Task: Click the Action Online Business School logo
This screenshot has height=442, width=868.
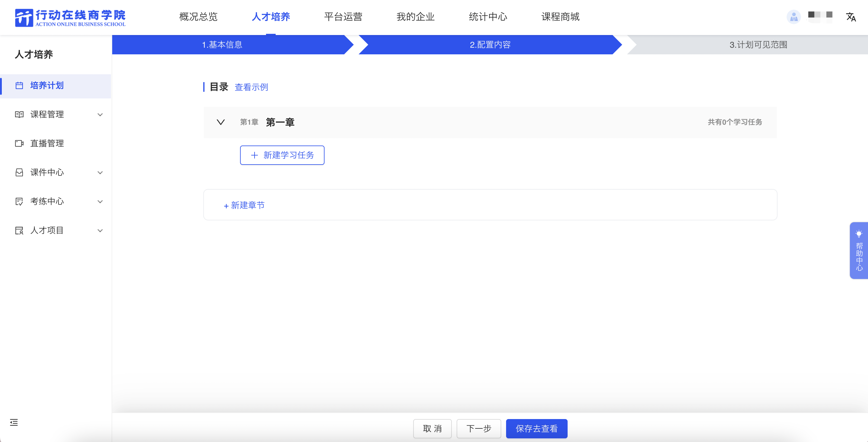Action: click(70, 18)
